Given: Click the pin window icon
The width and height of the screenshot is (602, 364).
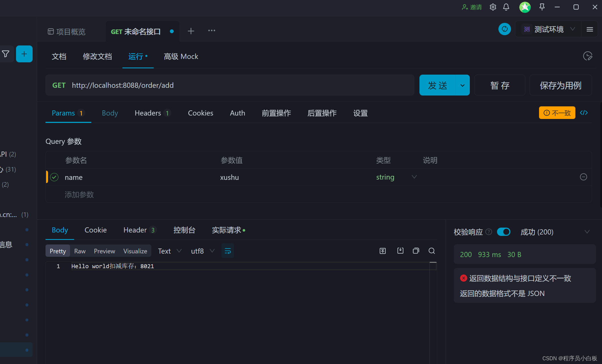Looking at the screenshot, I should click(x=542, y=7).
